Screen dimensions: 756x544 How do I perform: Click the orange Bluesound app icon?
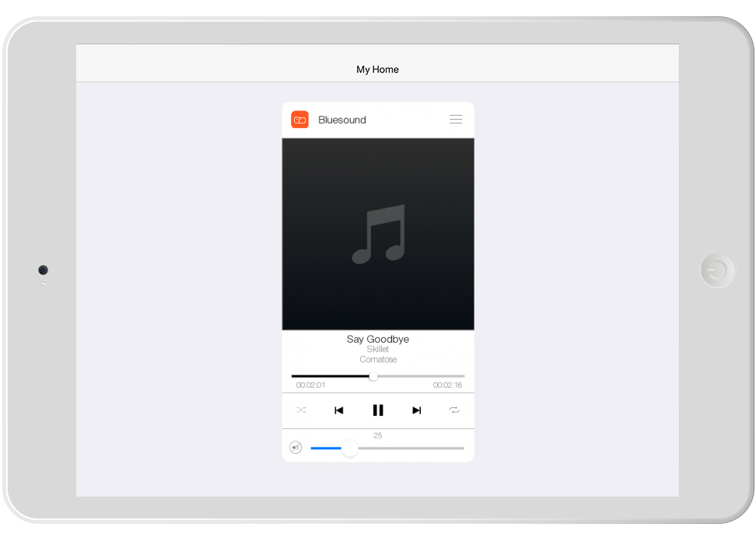point(299,120)
